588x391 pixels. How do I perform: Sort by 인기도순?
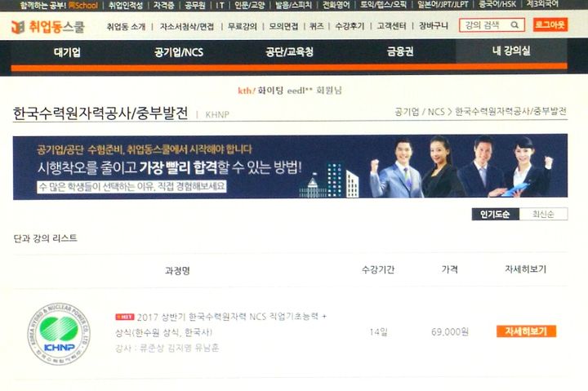point(496,215)
